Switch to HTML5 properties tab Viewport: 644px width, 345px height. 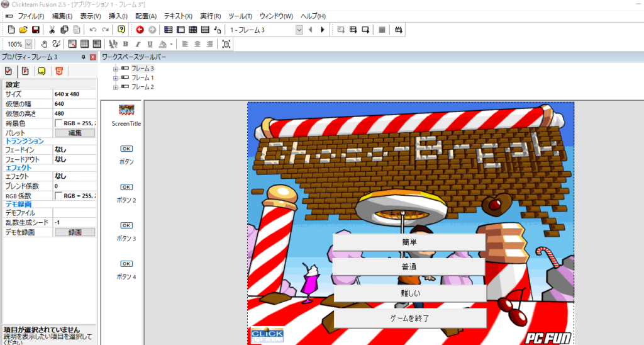tap(59, 71)
